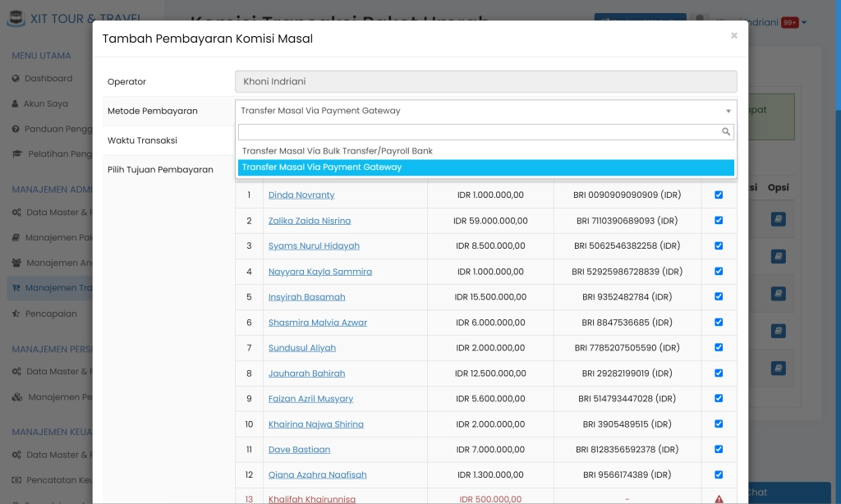Open the Zalika Zaida Nisrina link
This screenshot has height=504, width=841.
pos(309,221)
